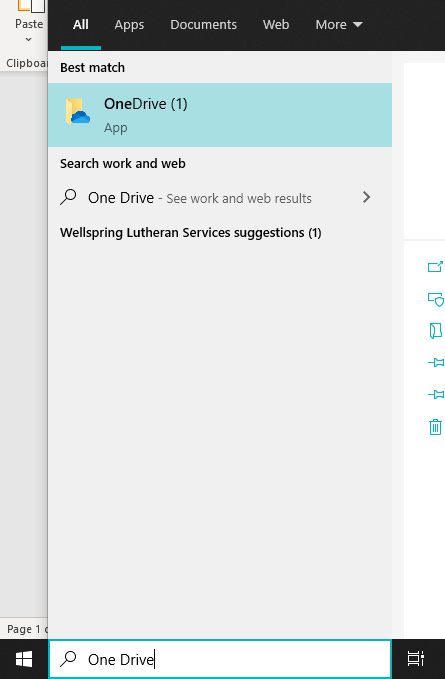The height and width of the screenshot is (679, 445).
Task: Switch to the Documents search tab
Action: tap(203, 25)
